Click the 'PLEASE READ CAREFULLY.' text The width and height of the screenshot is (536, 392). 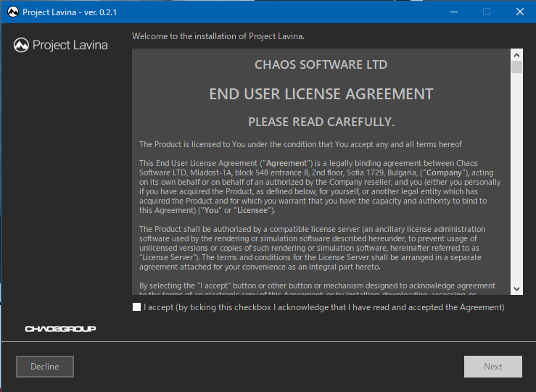[x=321, y=122]
